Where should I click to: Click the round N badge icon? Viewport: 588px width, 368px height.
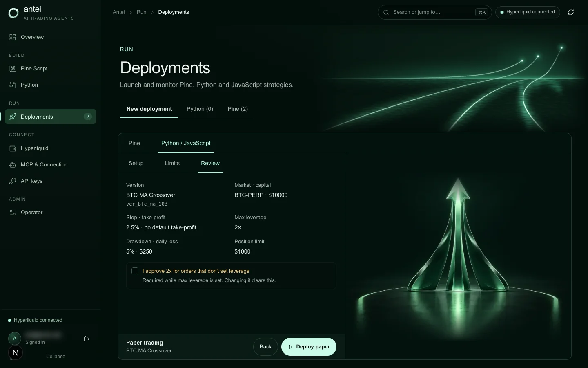click(16, 352)
